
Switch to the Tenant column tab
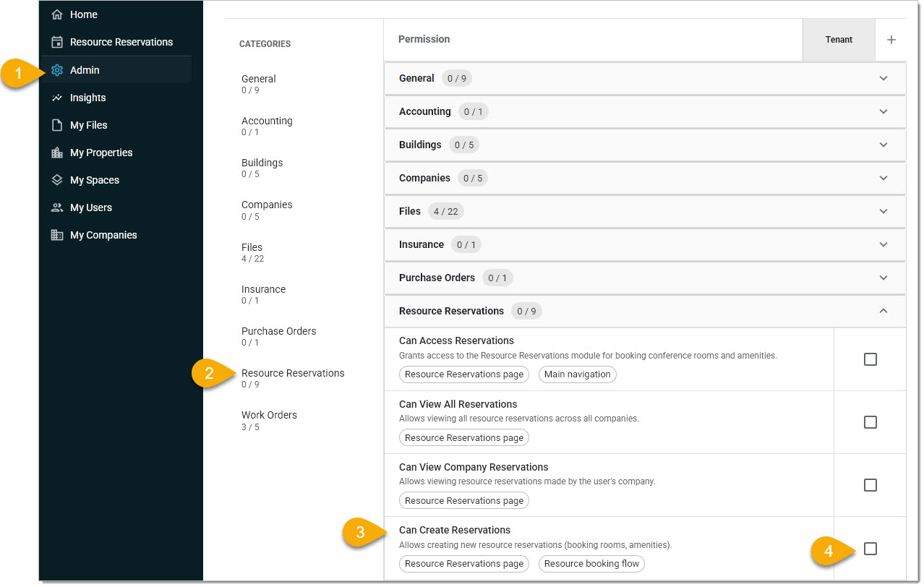pos(839,40)
